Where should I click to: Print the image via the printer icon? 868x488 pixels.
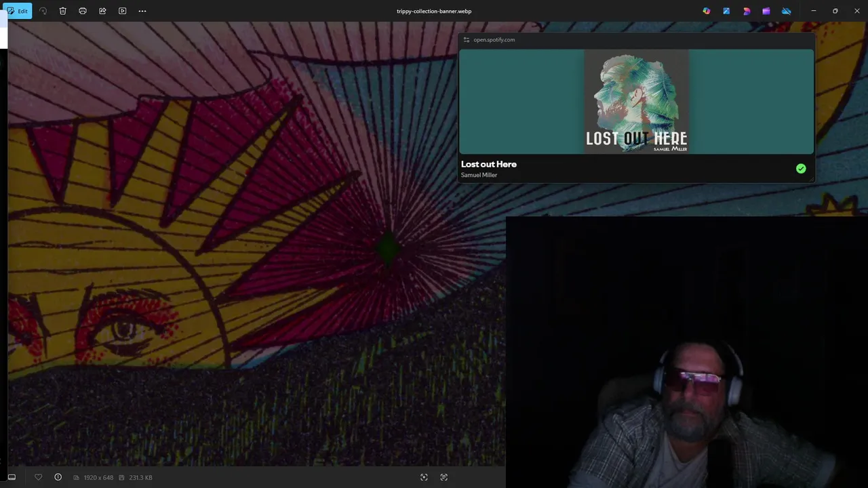[83, 11]
